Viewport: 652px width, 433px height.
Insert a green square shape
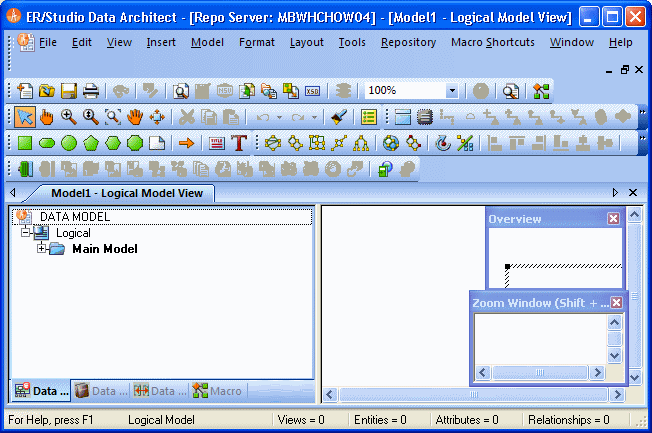[25, 143]
